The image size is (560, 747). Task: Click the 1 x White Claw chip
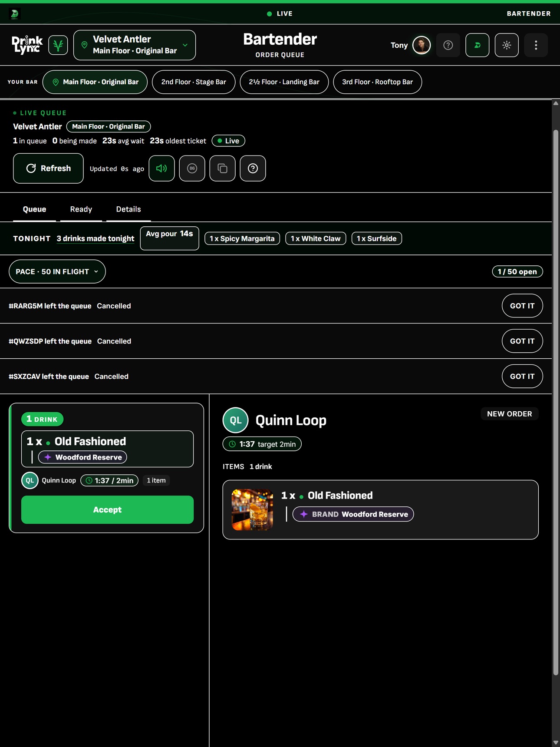[x=316, y=238]
